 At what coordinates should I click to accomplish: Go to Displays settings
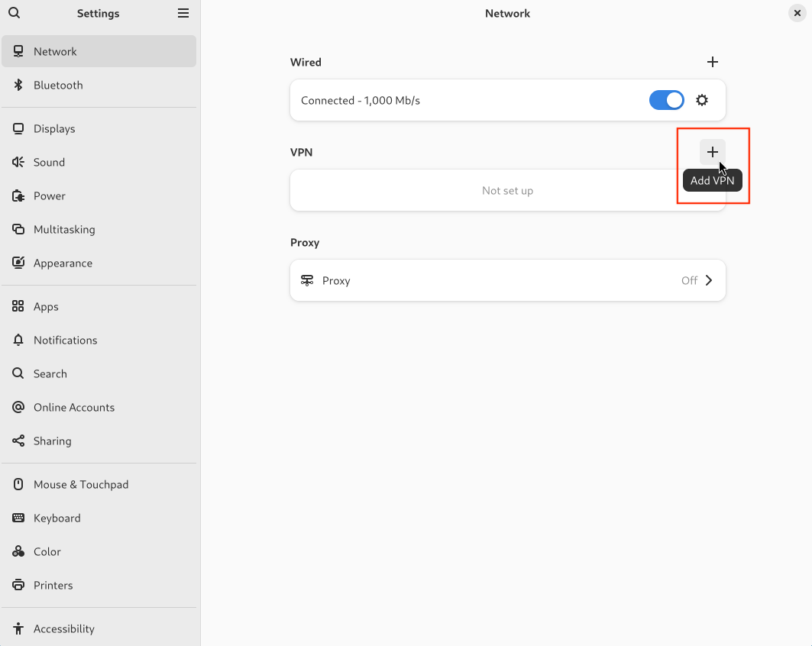[99, 128]
